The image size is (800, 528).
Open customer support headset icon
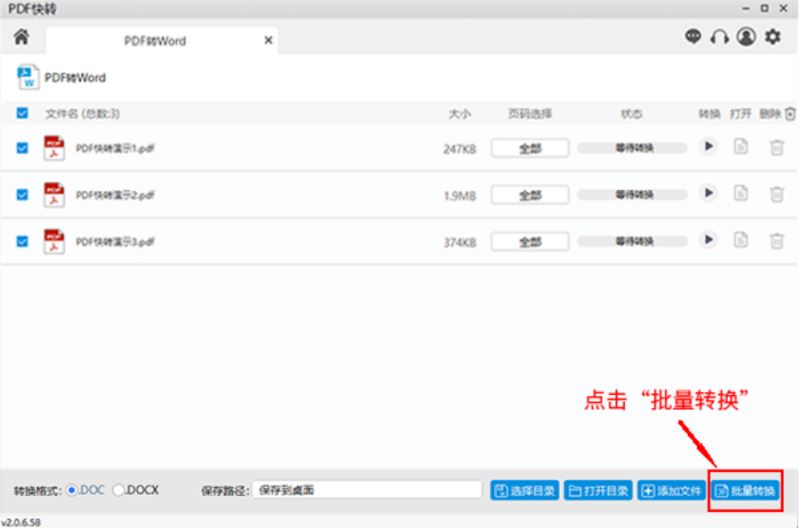[719, 37]
